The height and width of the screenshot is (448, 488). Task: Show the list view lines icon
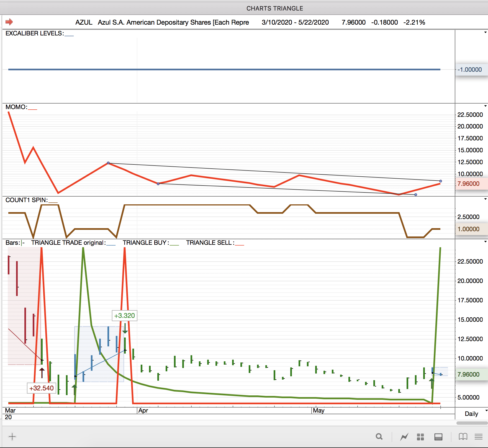coord(478,437)
